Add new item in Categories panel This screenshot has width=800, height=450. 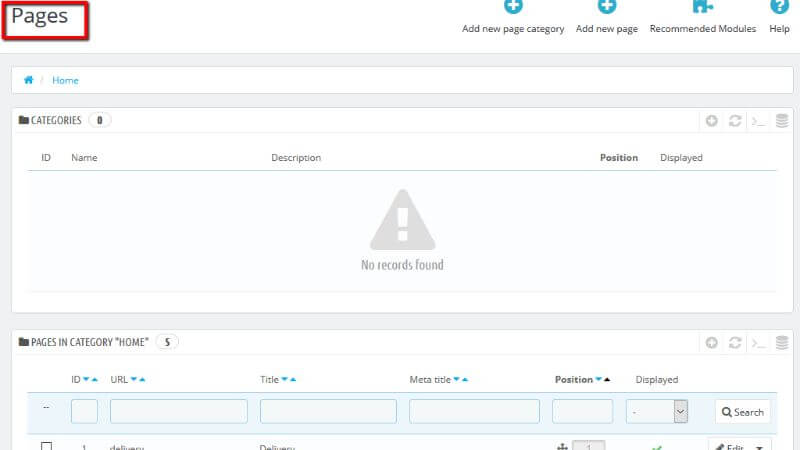tap(712, 121)
